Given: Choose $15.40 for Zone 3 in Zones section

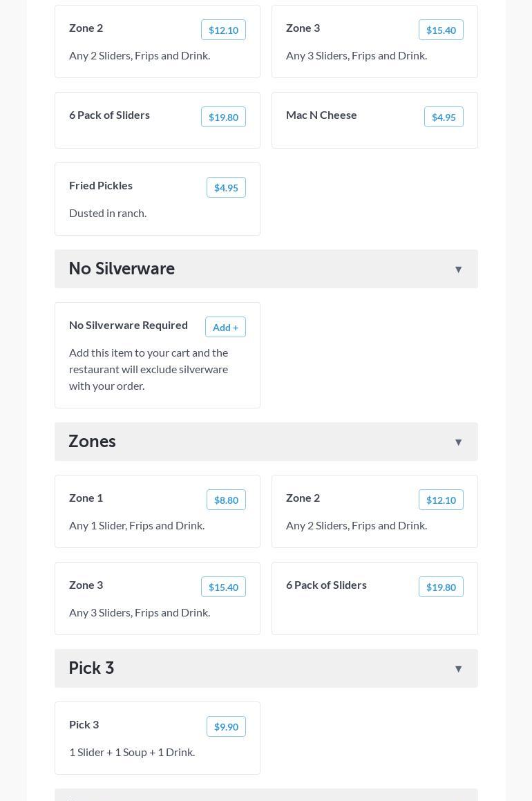Looking at the screenshot, I should [223, 587].
